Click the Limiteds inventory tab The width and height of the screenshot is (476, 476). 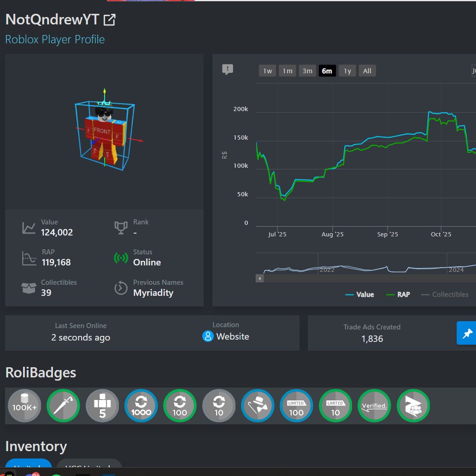click(x=29, y=464)
